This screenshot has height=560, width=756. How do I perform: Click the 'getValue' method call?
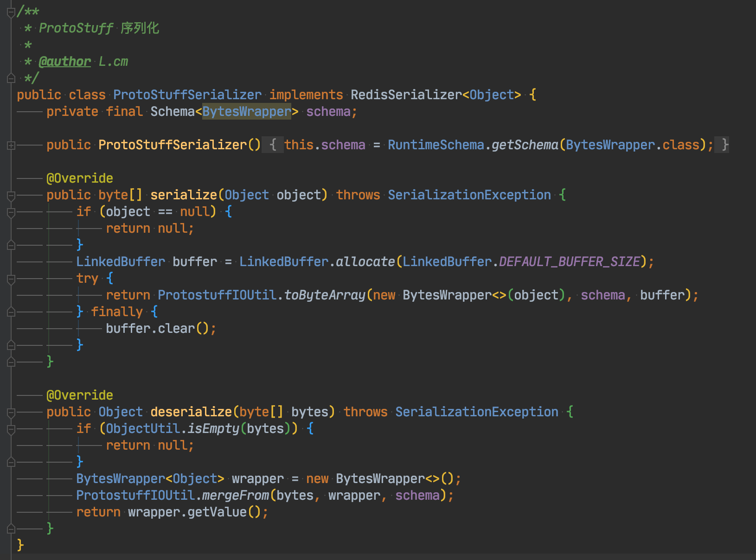pos(217,512)
